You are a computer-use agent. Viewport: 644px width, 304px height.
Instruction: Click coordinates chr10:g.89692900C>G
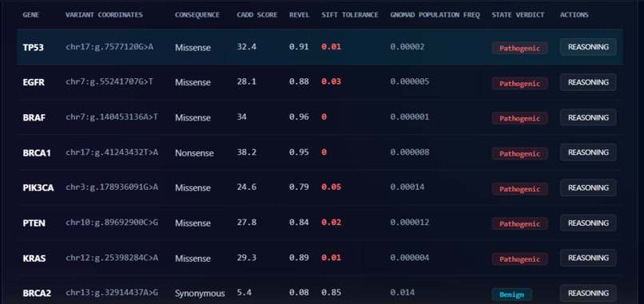(112, 223)
